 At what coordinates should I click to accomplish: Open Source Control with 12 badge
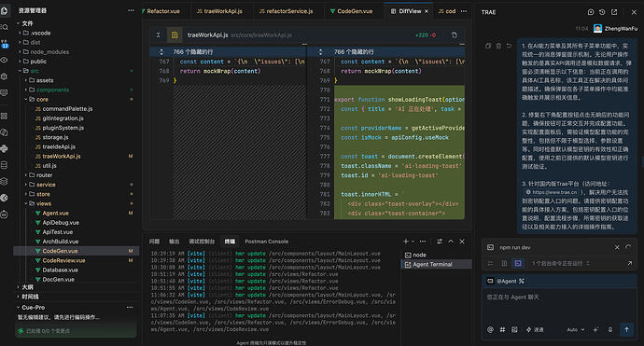pyautogui.click(x=4, y=44)
